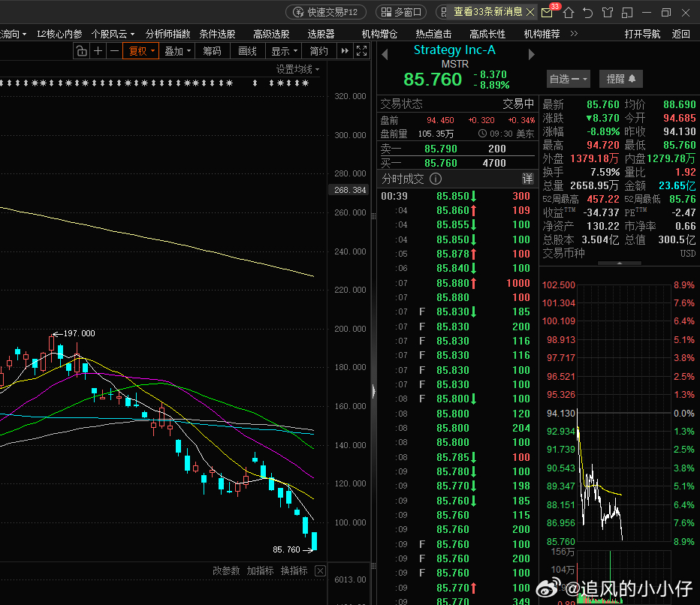
Task: Open the 机构推荐 menu item
Action: (542, 34)
